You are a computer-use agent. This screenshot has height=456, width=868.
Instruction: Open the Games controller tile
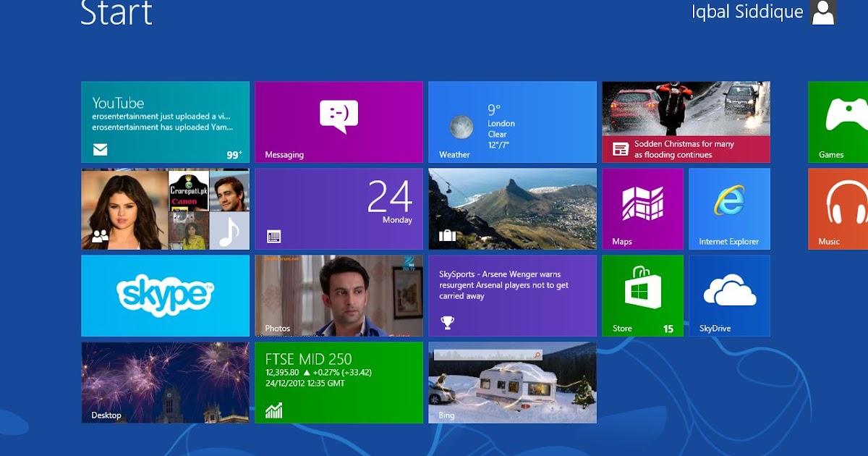point(838,122)
